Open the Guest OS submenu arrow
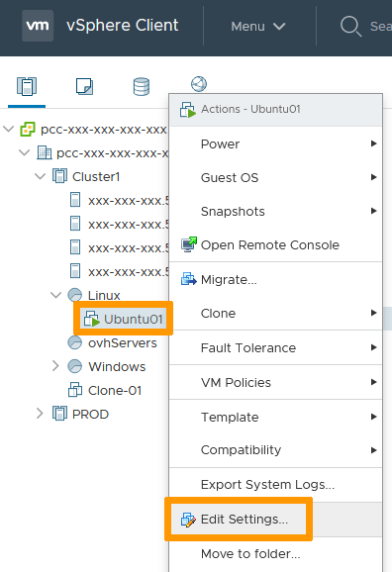The width and height of the screenshot is (392, 572). (373, 177)
